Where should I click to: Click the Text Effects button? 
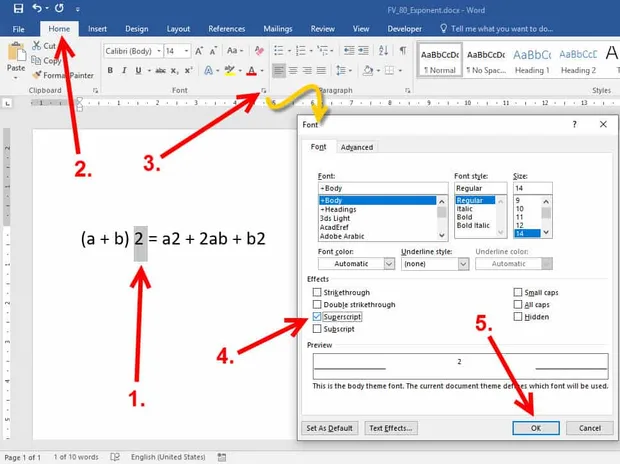tap(391, 428)
